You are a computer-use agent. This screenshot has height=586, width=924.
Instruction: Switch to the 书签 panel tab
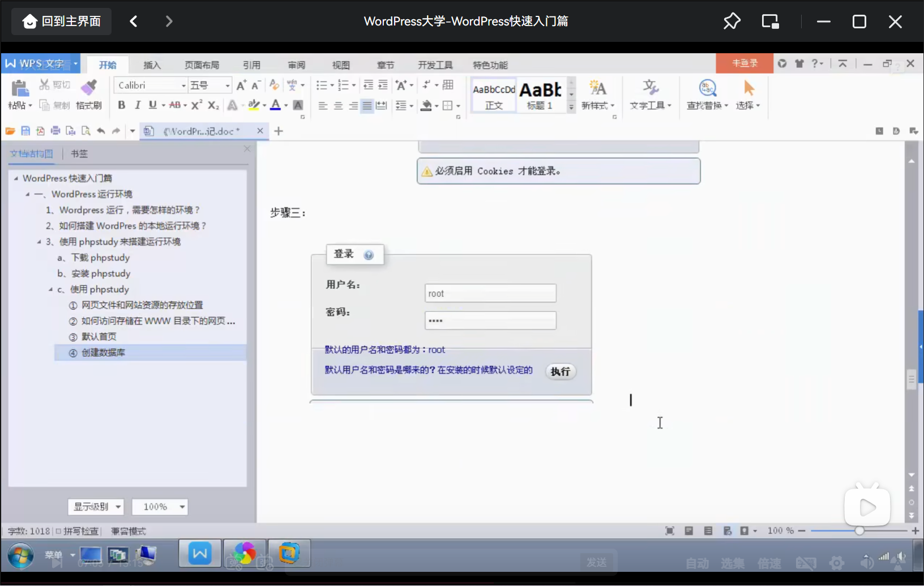[79, 153]
